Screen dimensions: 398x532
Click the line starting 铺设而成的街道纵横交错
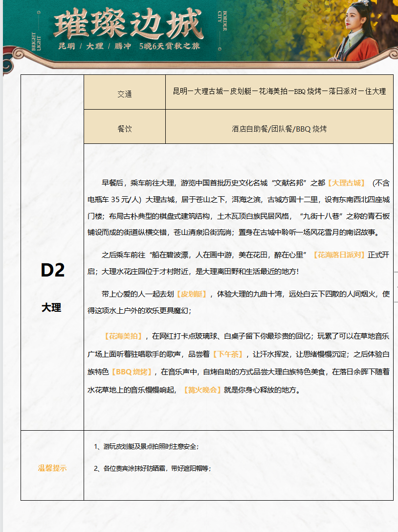point(233,232)
